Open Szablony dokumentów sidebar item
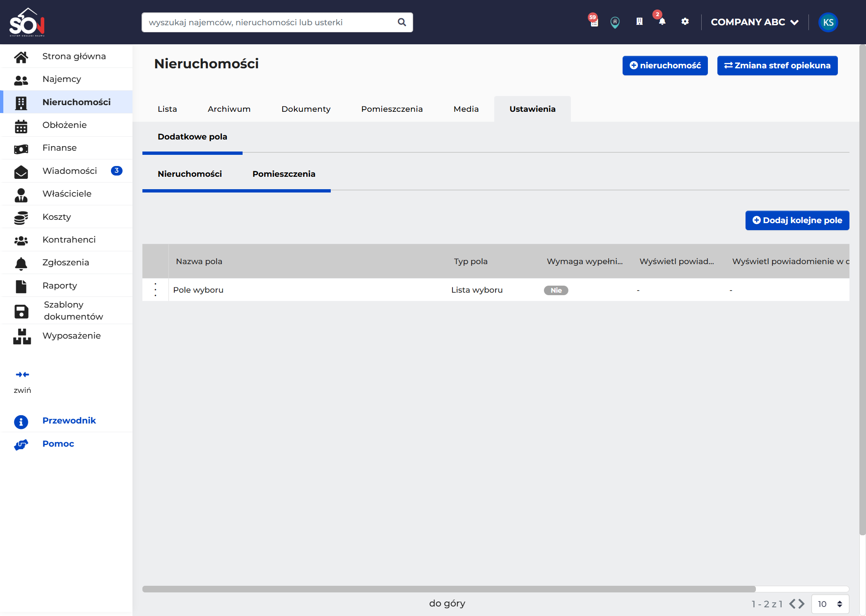Screen dimensions: 866x616 tap(66, 310)
